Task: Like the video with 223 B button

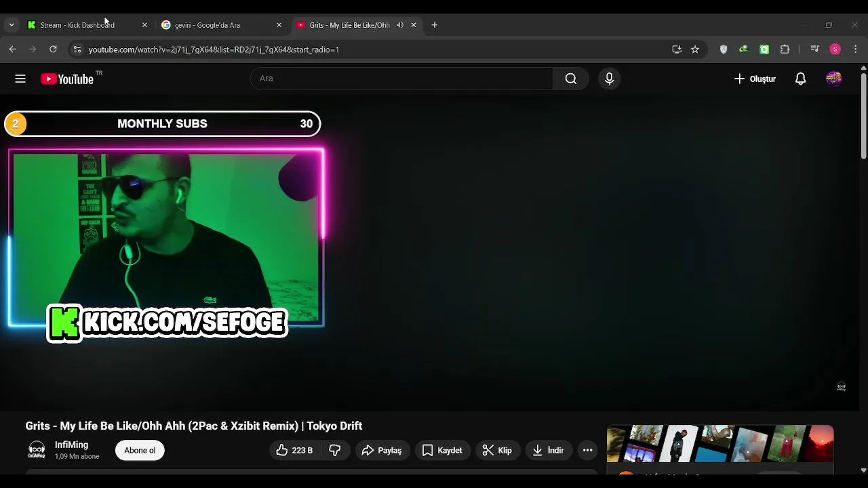Action: click(x=295, y=450)
